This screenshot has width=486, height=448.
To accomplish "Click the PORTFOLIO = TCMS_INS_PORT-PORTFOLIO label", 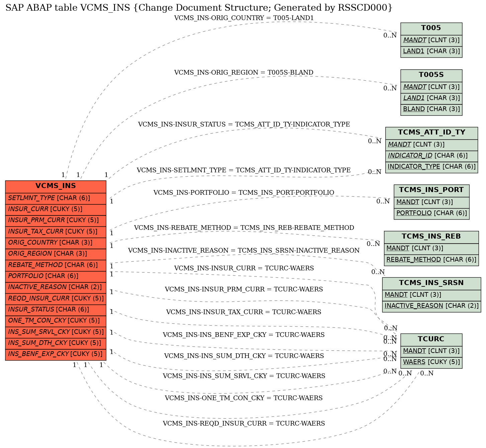I will click(x=244, y=193).
